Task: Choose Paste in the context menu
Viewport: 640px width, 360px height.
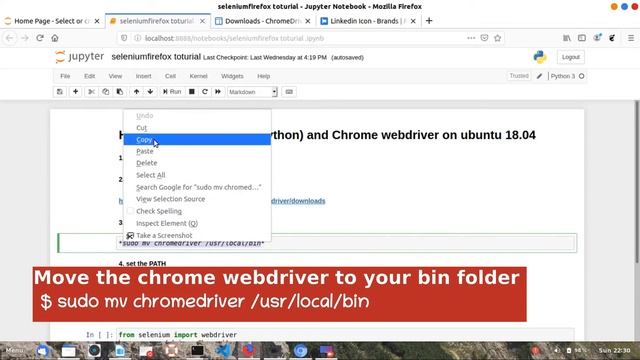Action: click(197, 151)
